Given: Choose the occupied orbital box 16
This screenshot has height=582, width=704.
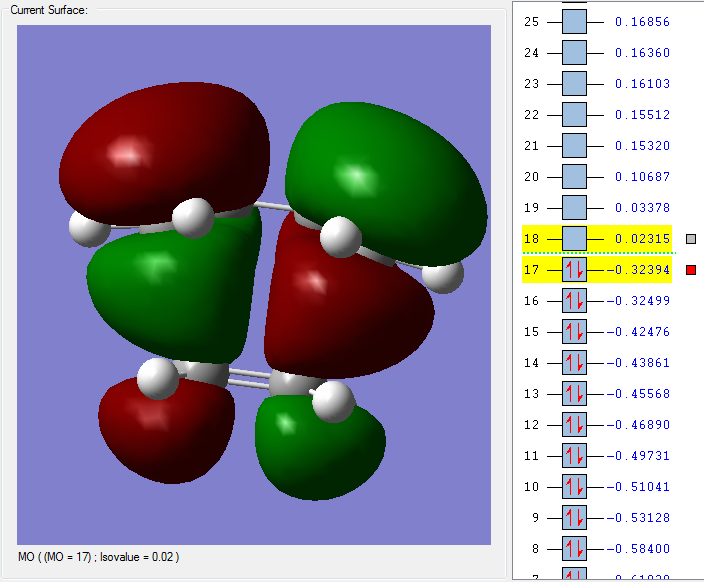Looking at the screenshot, I should (574, 301).
